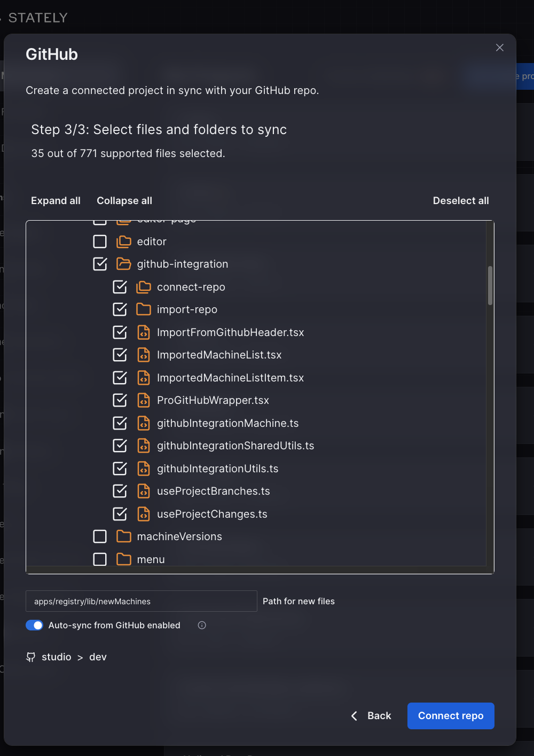
Task: Click the STATELY logo in the top corner
Action: click(37, 18)
